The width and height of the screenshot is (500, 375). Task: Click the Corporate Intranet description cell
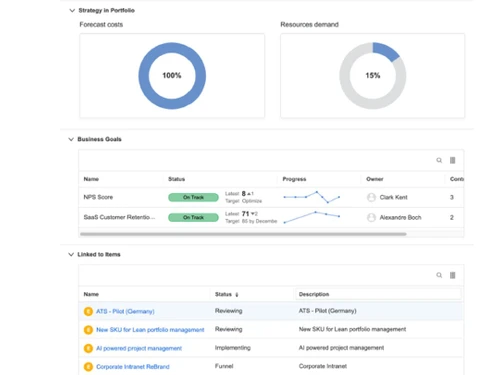[x=323, y=366]
